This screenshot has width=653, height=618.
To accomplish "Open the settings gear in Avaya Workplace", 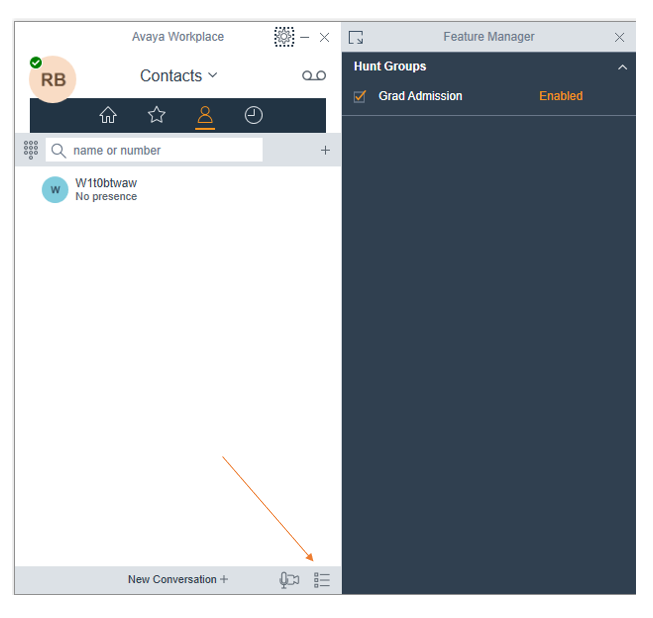I will (x=284, y=37).
